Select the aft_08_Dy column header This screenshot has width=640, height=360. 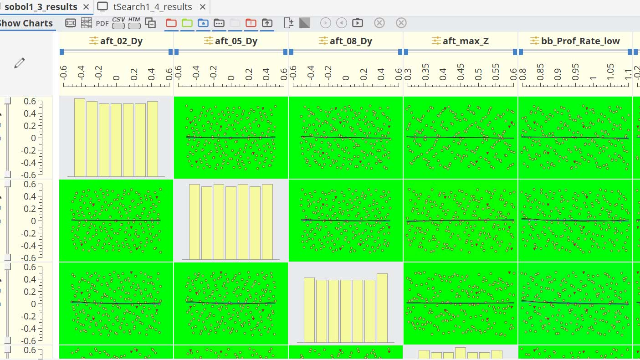pos(351,41)
